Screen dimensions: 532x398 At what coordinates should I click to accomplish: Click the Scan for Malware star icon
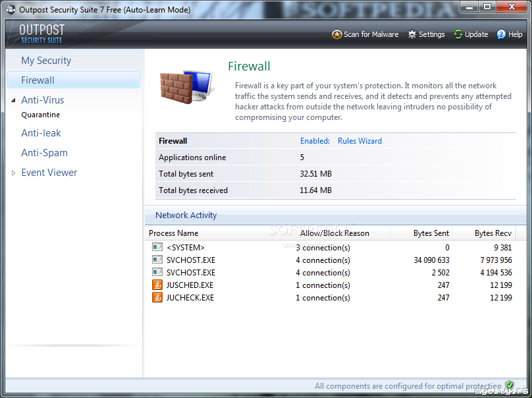[336, 34]
